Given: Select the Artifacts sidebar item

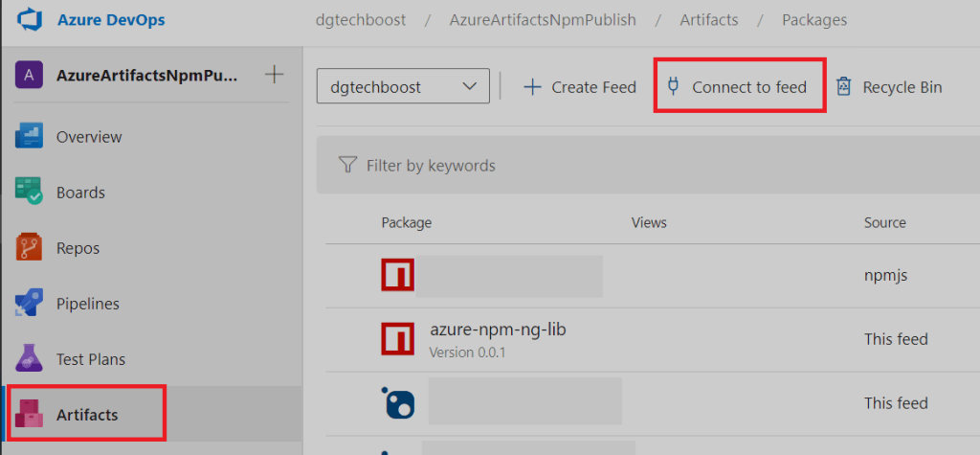Looking at the screenshot, I should pos(87,415).
